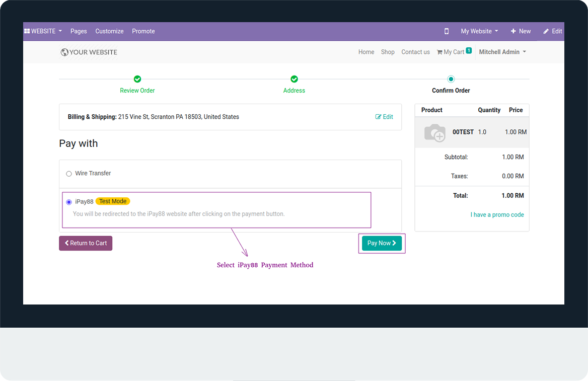This screenshot has height=381, width=588.
Task: Go to the Home page link
Action: pos(366,52)
